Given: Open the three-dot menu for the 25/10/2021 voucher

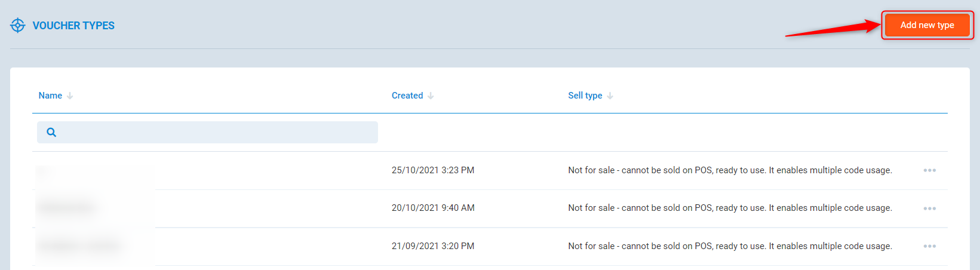Looking at the screenshot, I should point(929,171).
